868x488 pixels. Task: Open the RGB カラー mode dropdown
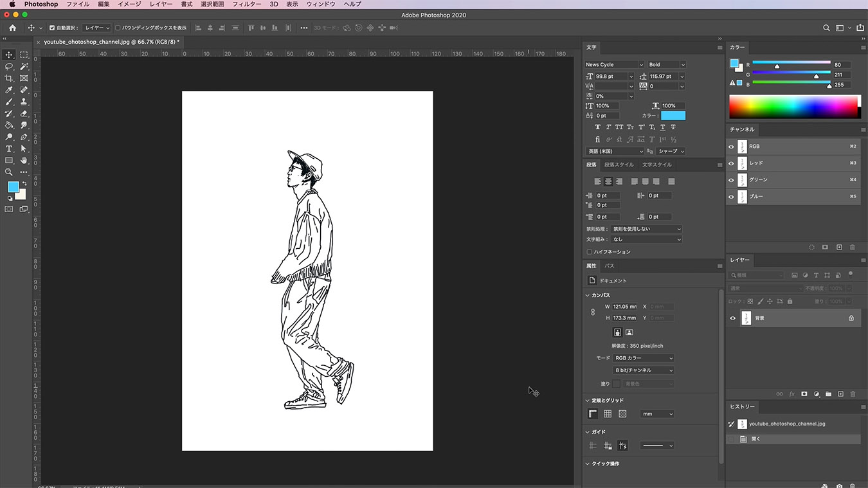coord(644,358)
